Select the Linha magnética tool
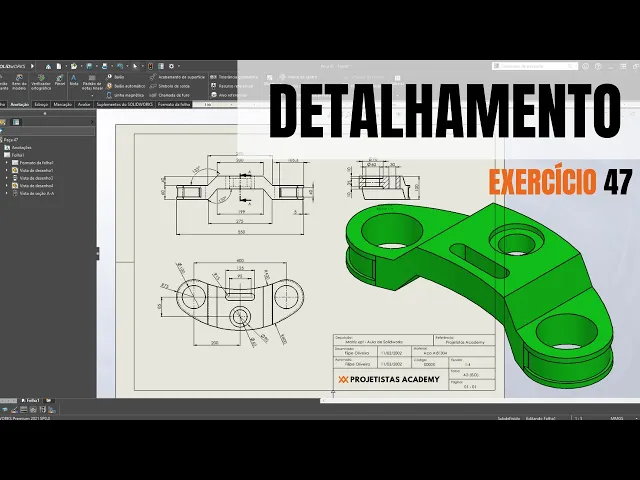The image size is (640, 480). point(125,95)
